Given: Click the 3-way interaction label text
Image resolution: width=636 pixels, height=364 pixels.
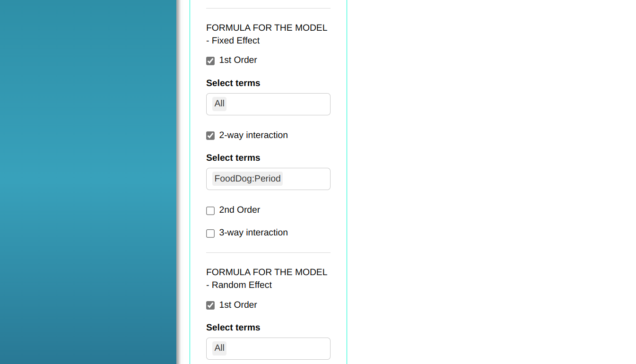Looking at the screenshot, I should tap(253, 233).
